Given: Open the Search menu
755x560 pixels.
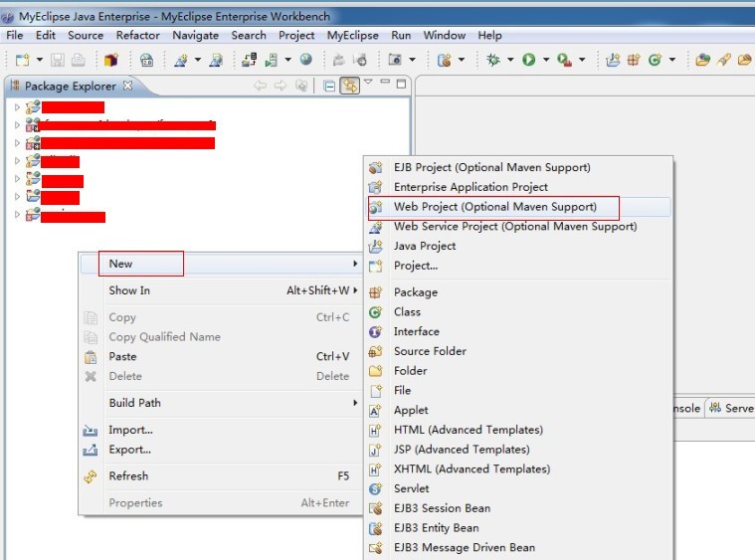Looking at the screenshot, I should point(249,35).
